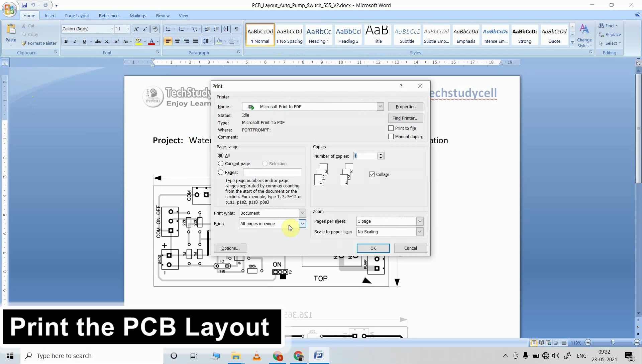This screenshot has height=364, width=642.
Task: Enable Print to file checkbox
Action: click(391, 128)
